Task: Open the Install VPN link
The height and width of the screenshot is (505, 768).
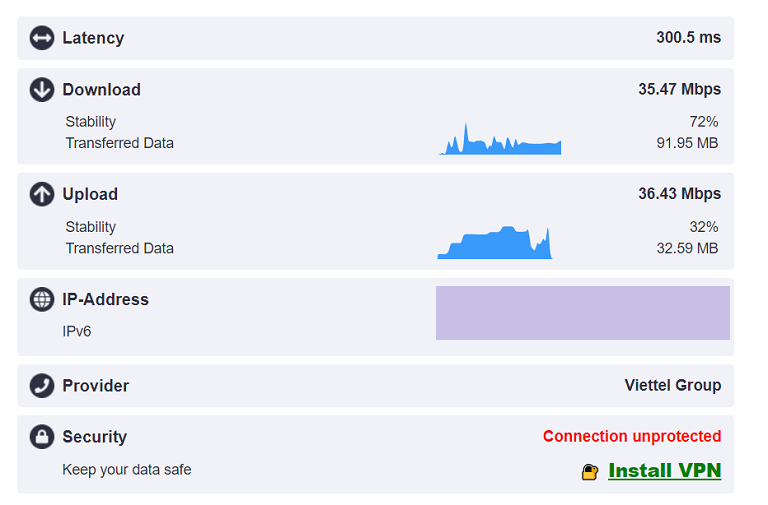Action: point(665,471)
